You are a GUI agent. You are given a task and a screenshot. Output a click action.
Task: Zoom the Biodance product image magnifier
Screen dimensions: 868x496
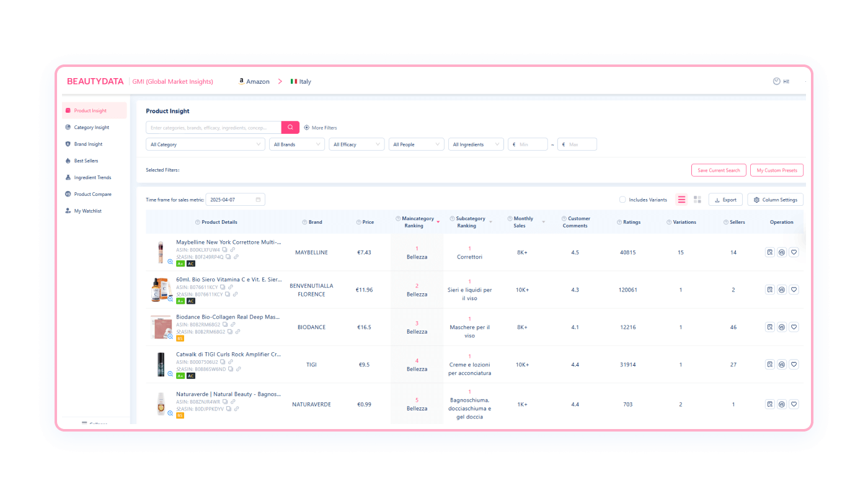(x=170, y=336)
